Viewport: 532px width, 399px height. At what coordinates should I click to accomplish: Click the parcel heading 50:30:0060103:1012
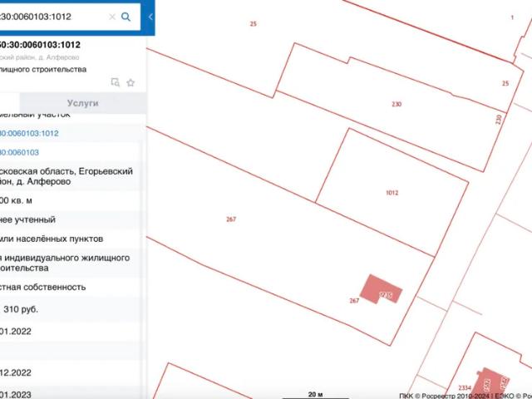pyautogui.click(x=40, y=45)
